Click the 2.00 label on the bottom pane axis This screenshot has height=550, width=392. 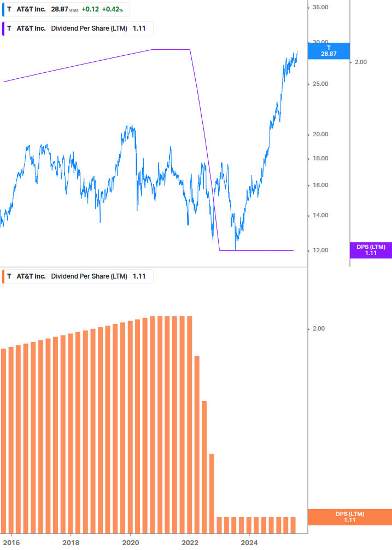point(318,329)
